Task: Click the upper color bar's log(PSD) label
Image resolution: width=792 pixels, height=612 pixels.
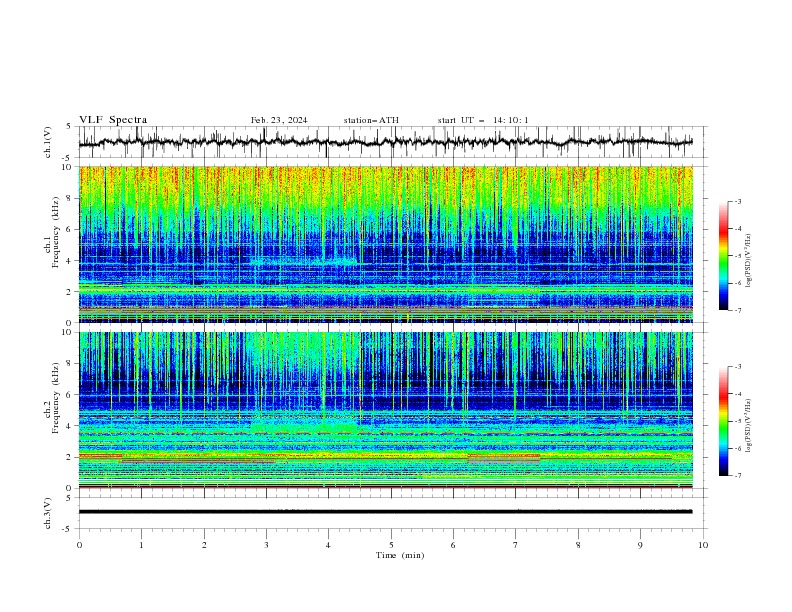Action: point(749,261)
